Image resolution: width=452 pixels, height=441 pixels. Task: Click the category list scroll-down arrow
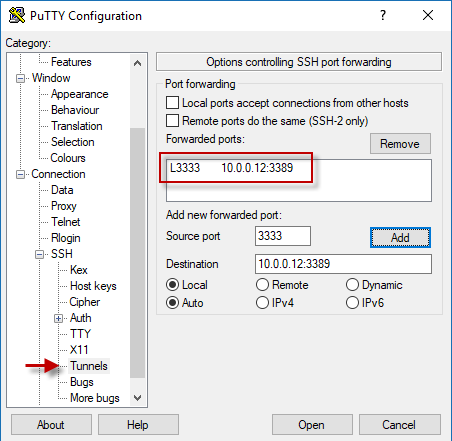(137, 398)
